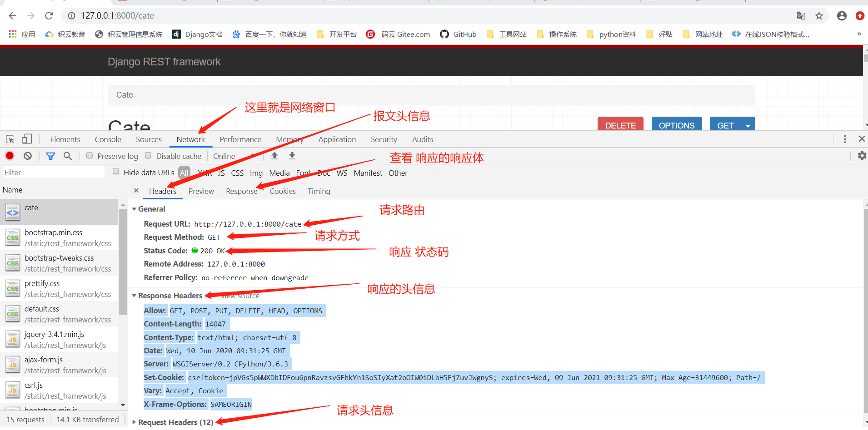Export network log as HAR file
This screenshot has height=430, width=868.
click(292, 155)
